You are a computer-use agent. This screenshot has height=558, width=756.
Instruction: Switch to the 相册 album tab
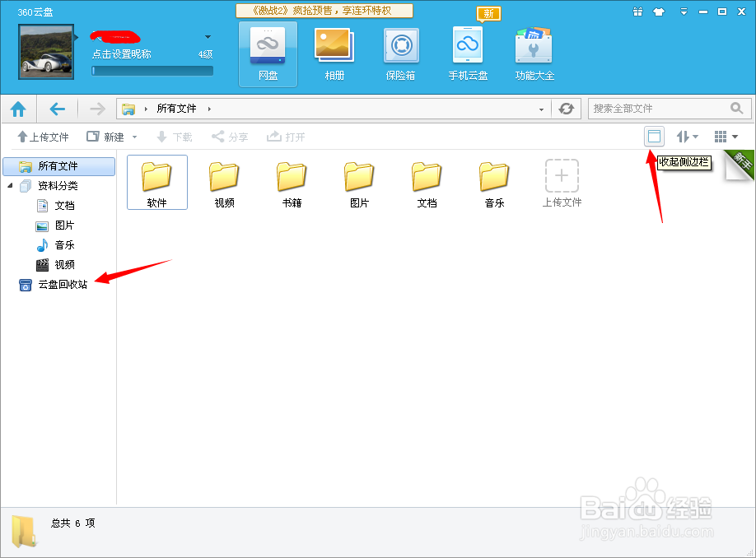(x=334, y=54)
